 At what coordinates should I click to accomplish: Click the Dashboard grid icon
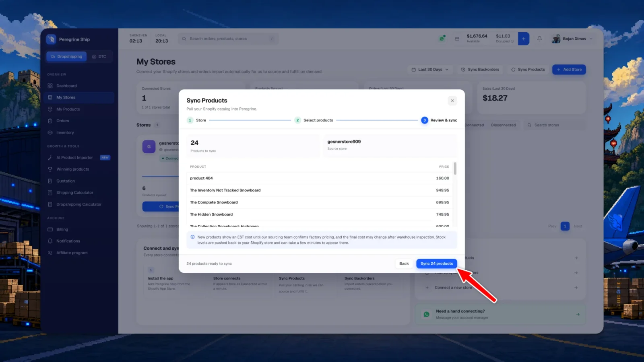(50, 86)
